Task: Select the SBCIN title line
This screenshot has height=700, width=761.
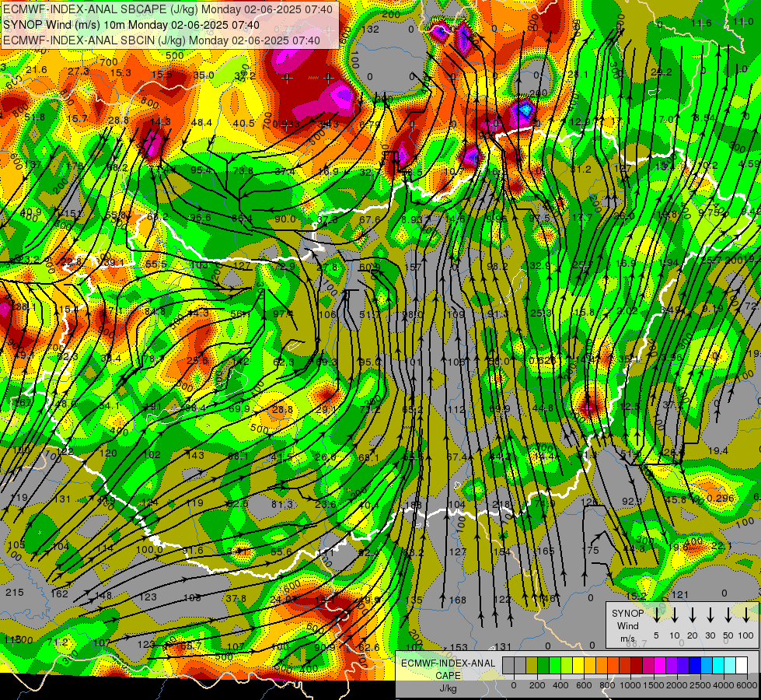Action: point(162,40)
